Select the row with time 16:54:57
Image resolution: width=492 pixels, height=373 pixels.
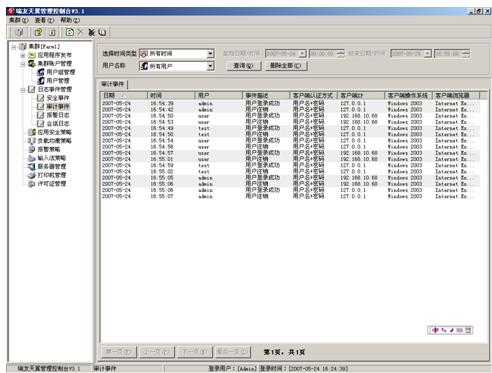290,153
